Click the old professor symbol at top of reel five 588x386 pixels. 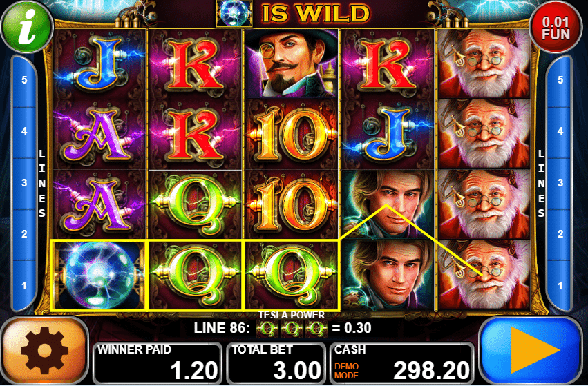(484, 64)
